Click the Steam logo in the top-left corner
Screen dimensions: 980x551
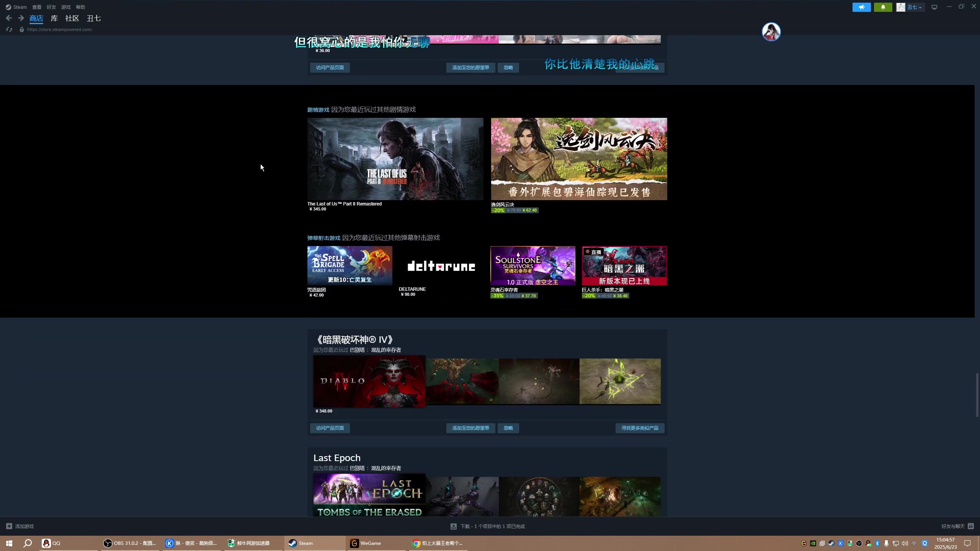coord(8,7)
